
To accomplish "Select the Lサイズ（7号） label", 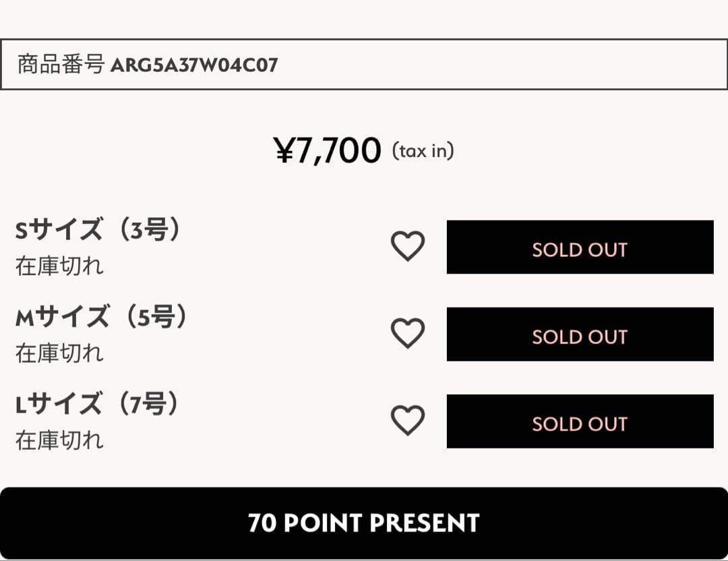I will (98, 405).
